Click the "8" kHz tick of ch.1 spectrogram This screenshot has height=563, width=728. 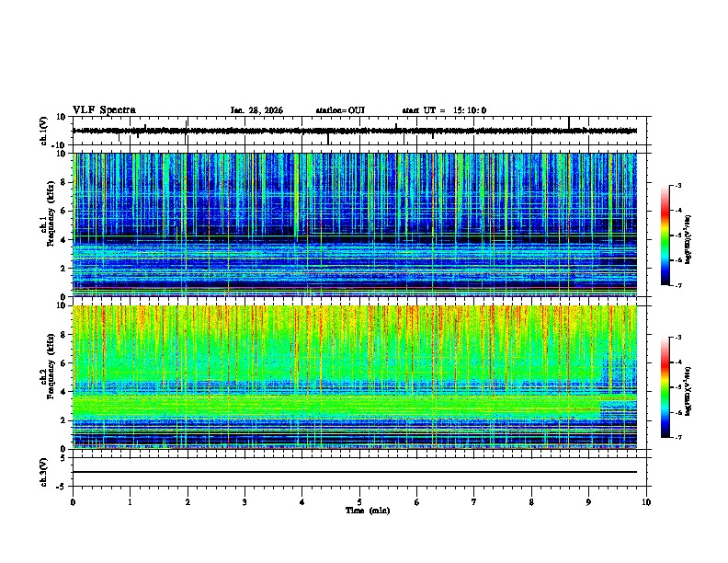[63, 182]
